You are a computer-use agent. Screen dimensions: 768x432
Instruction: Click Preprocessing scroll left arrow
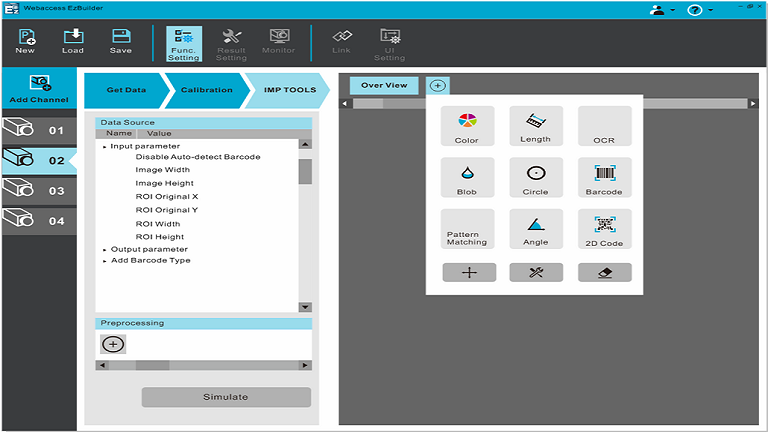pos(102,365)
